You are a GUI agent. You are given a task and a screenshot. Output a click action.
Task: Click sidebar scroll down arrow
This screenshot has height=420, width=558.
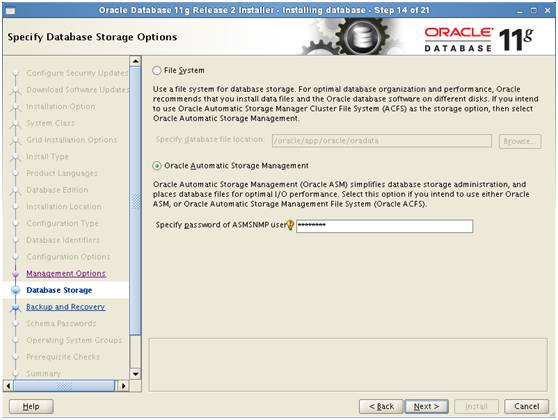[136, 374]
